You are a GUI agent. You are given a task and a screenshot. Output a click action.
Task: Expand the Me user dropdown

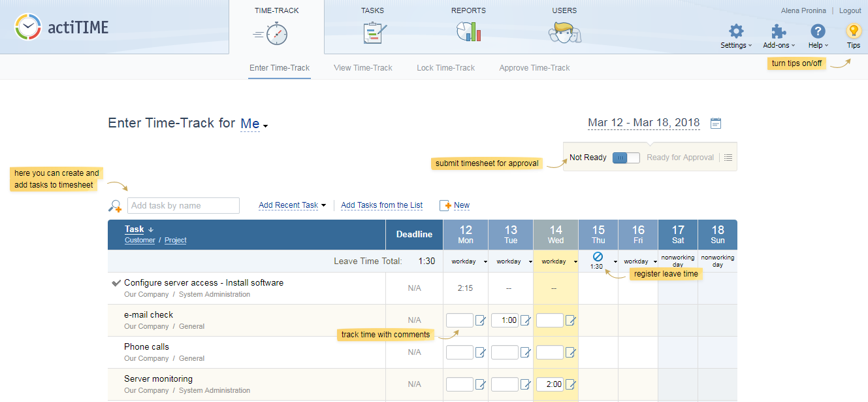254,124
